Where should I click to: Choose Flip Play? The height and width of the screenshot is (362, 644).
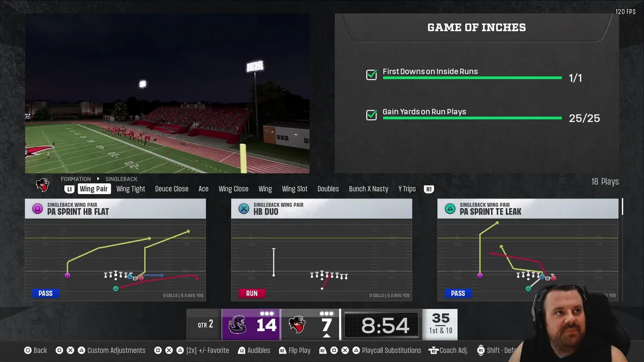tap(299, 350)
